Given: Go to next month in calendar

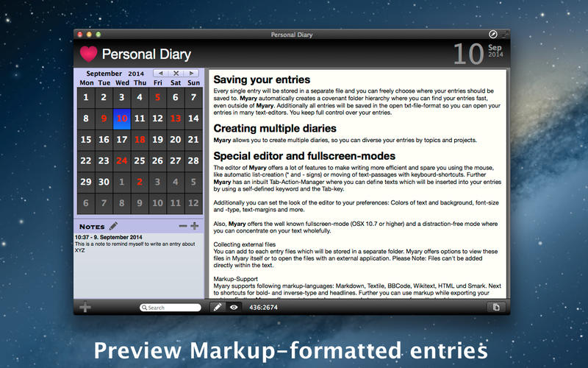Looking at the screenshot, I should point(191,74).
